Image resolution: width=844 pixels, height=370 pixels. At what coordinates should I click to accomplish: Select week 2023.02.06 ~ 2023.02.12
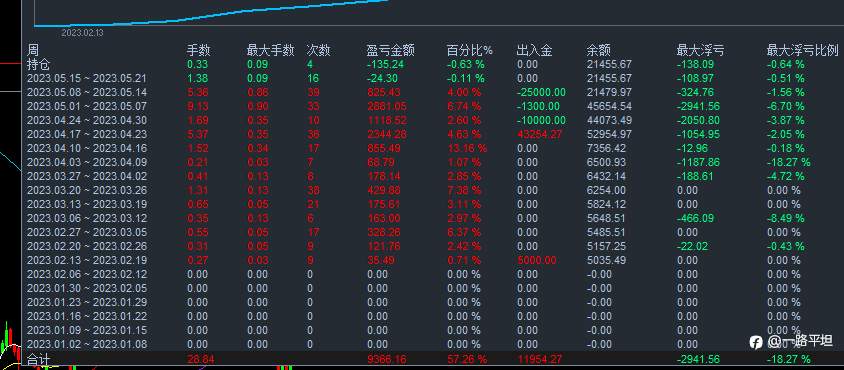pos(87,275)
